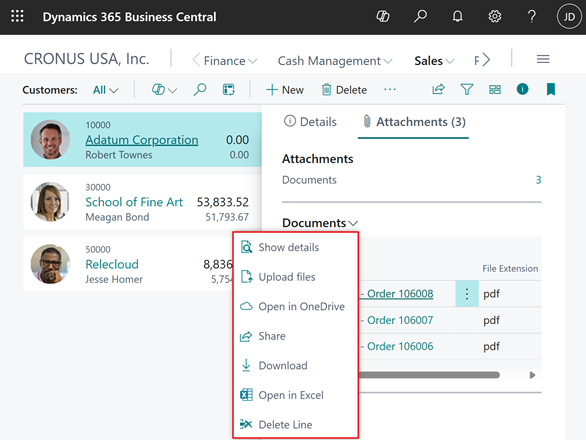This screenshot has height=440, width=586.
Task: Click the Documents count 3 link
Action: point(538,180)
